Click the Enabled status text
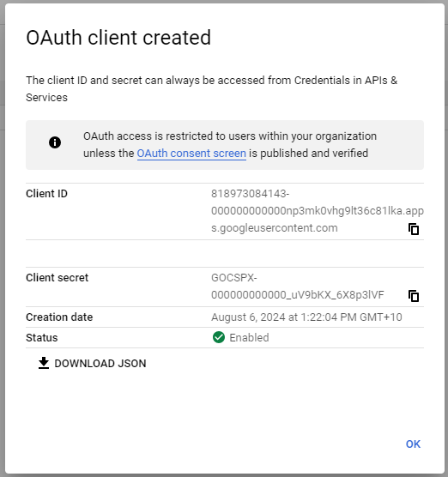This screenshot has height=477, width=448. coord(249,338)
